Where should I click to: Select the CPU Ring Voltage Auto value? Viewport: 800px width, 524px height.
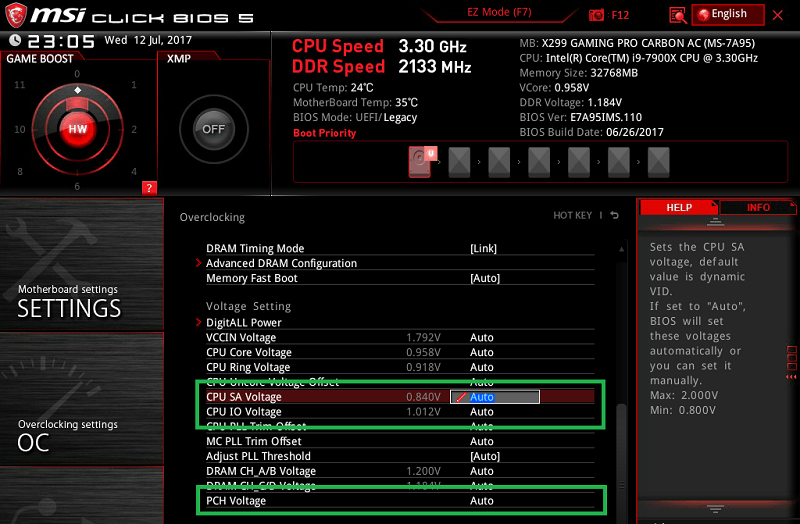tap(482, 367)
